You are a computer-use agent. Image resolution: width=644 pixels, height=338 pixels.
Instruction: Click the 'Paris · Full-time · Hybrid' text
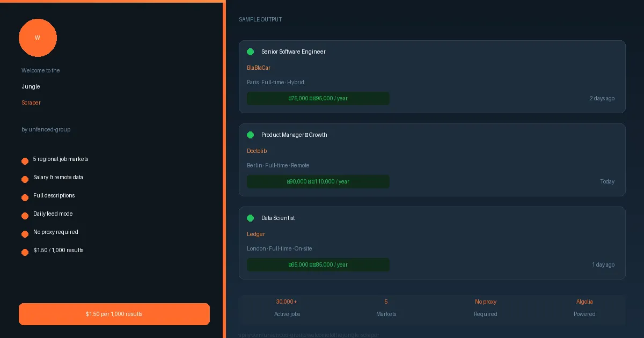tap(275, 82)
